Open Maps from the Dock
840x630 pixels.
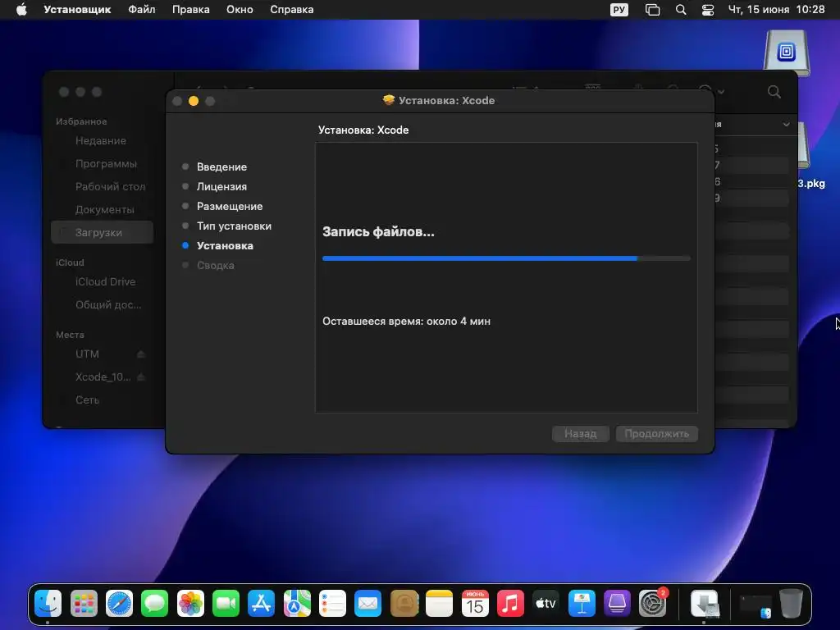[x=297, y=604]
